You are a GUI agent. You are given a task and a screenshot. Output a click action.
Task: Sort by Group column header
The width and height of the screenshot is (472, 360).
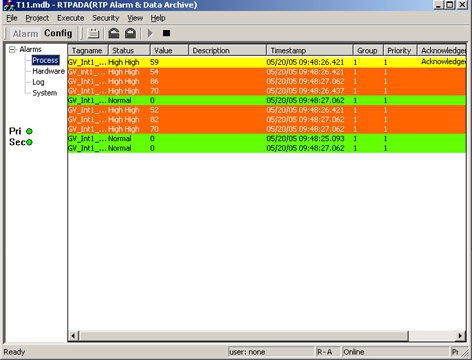[x=368, y=50]
